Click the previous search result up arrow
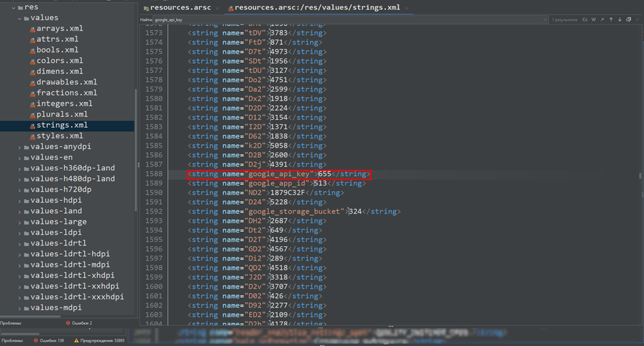 (x=611, y=20)
